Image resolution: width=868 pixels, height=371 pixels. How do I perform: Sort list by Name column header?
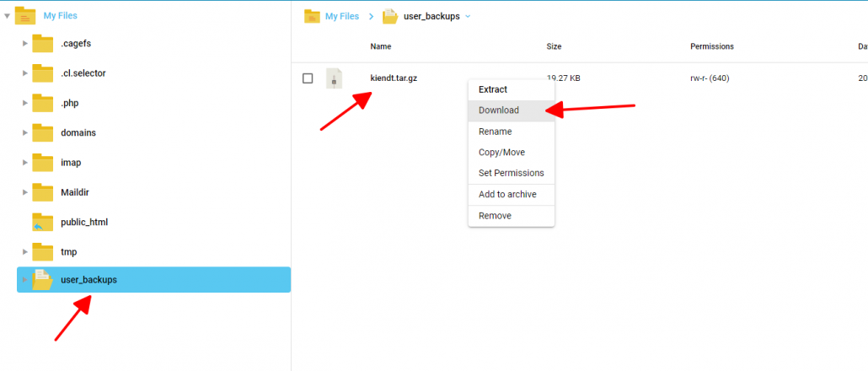(x=381, y=46)
